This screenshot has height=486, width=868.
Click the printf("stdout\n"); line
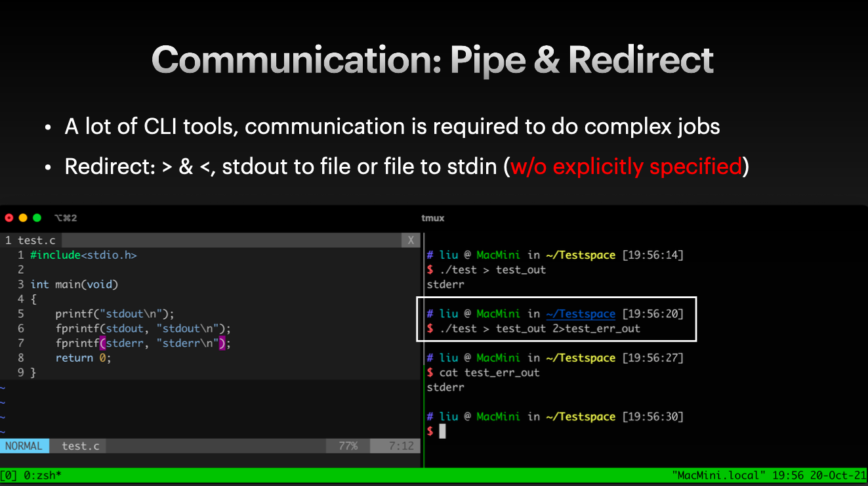click(x=115, y=314)
